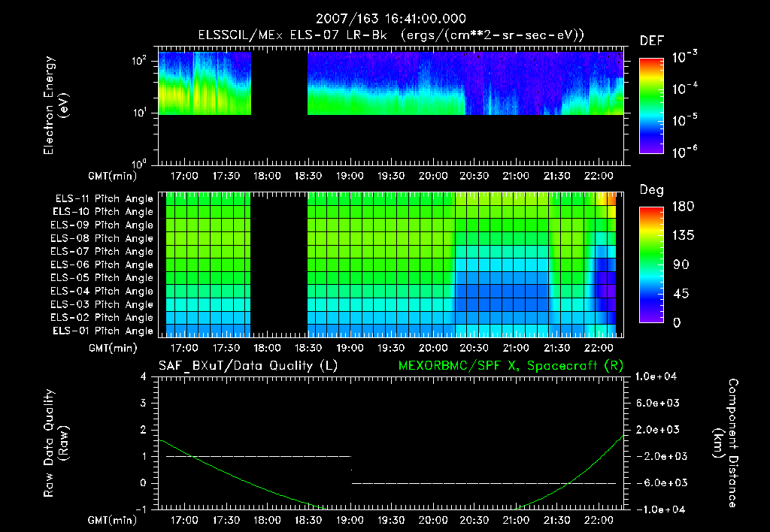Click the 10^-6 value on the DEF scale
Screen dimensions: 770x532
(x=684, y=152)
